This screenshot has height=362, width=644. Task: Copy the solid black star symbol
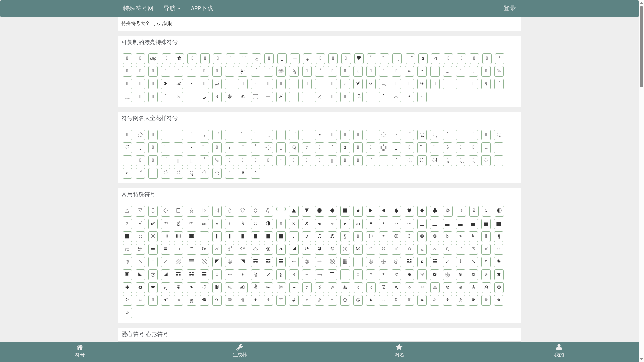click(358, 211)
